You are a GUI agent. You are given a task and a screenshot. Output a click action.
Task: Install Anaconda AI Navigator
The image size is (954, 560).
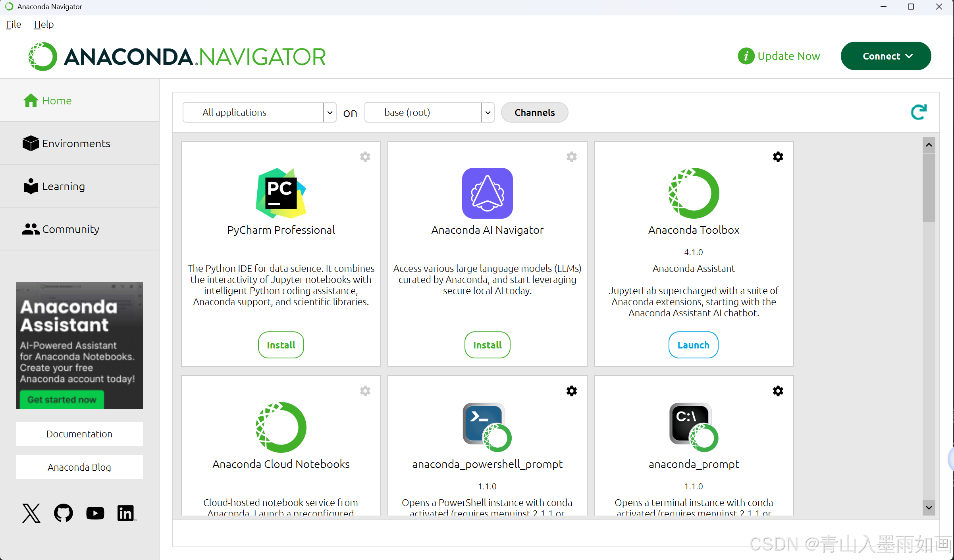(487, 345)
